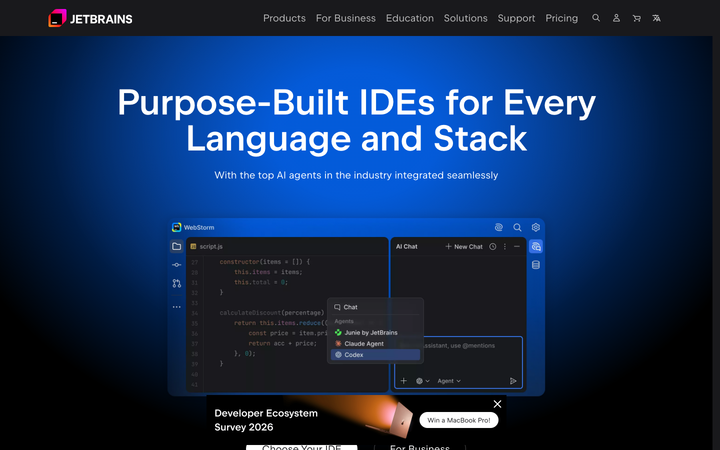Select Claude Agent in the list

[x=375, y=343]
